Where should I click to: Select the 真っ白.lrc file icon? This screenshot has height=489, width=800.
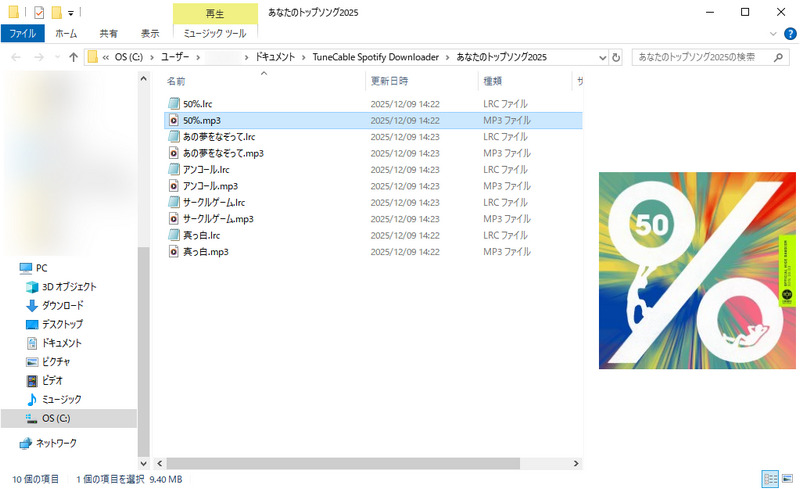[x=174, y=235]
